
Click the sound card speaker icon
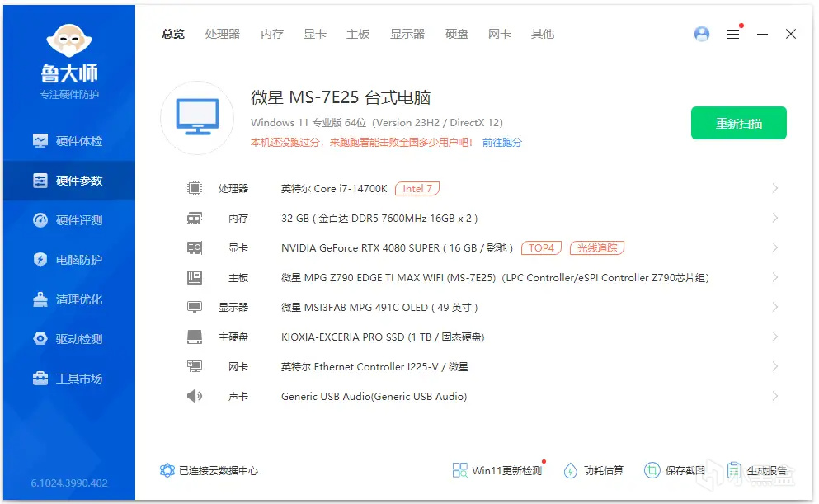195,397
